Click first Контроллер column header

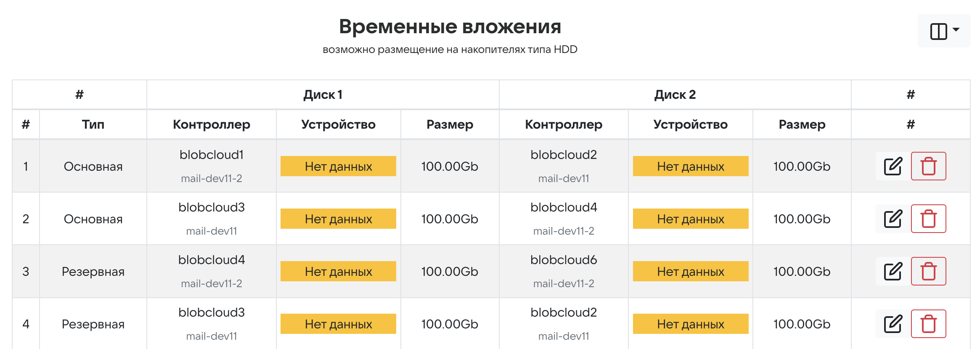[x=211, y=124]
